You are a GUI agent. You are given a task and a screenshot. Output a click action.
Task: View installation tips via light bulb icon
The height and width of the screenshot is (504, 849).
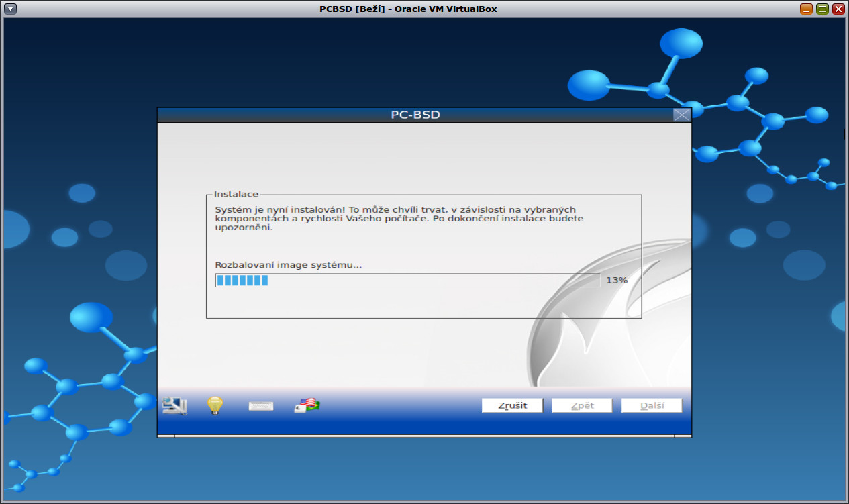214,405
